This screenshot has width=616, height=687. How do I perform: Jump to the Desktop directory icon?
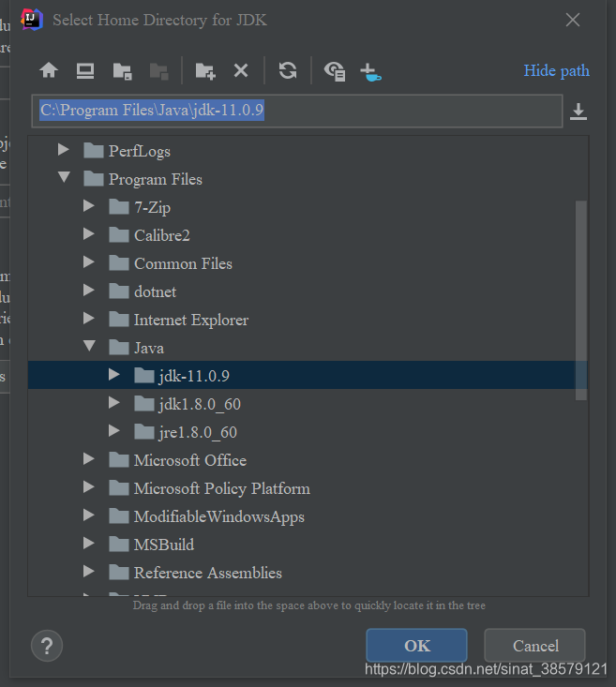coord(85,70)
